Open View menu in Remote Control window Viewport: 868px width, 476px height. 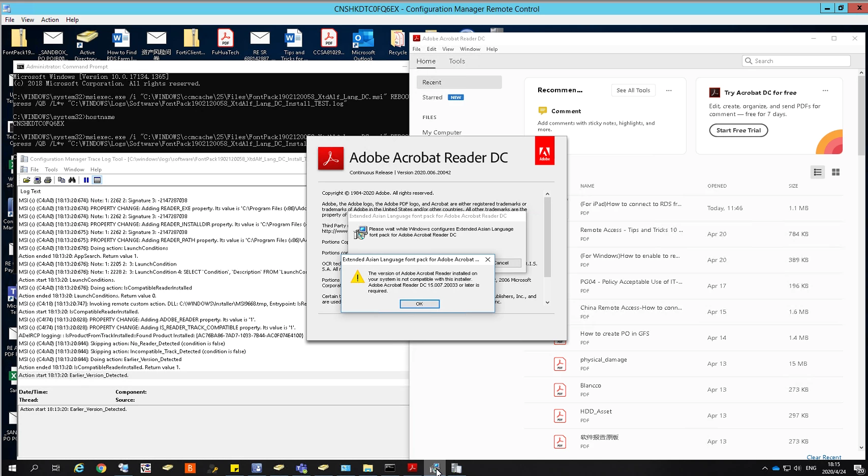27,20
